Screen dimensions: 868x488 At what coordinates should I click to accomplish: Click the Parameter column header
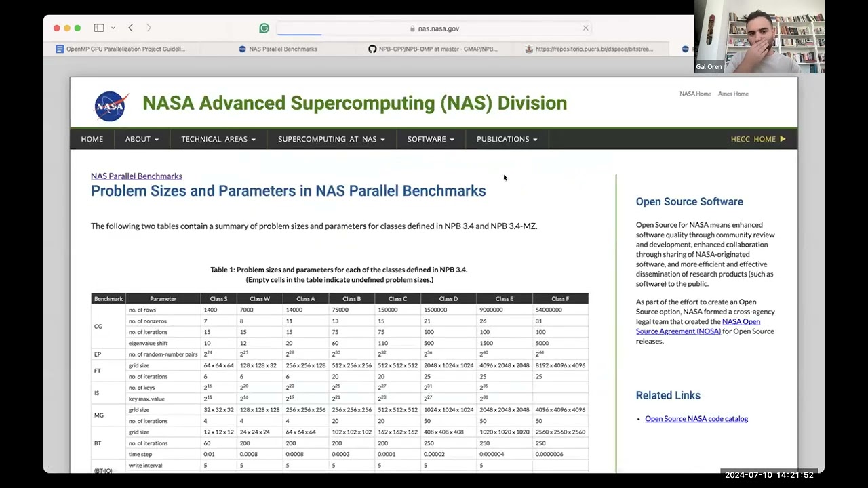[x=163, y=298]
